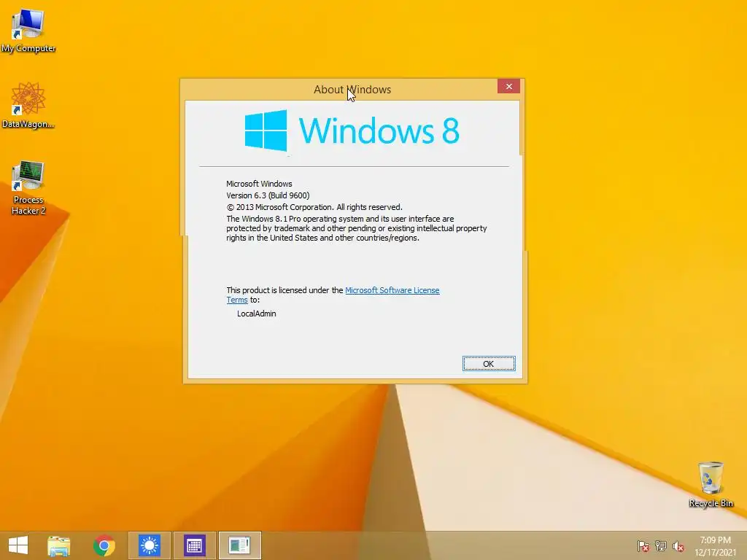The image size is (747, 560).
Task: Select the text "Version 6.3 (Build 9600)"
Action: pos(268,195)
